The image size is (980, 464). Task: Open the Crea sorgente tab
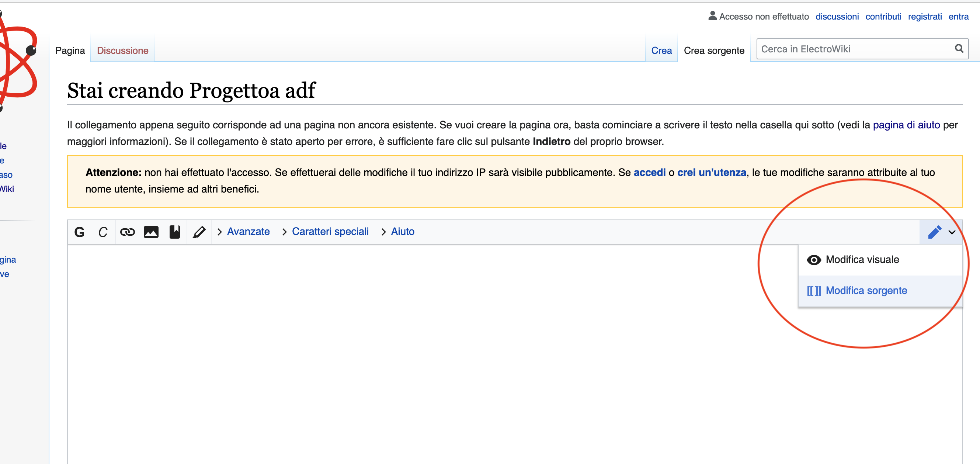pos(714,50)
